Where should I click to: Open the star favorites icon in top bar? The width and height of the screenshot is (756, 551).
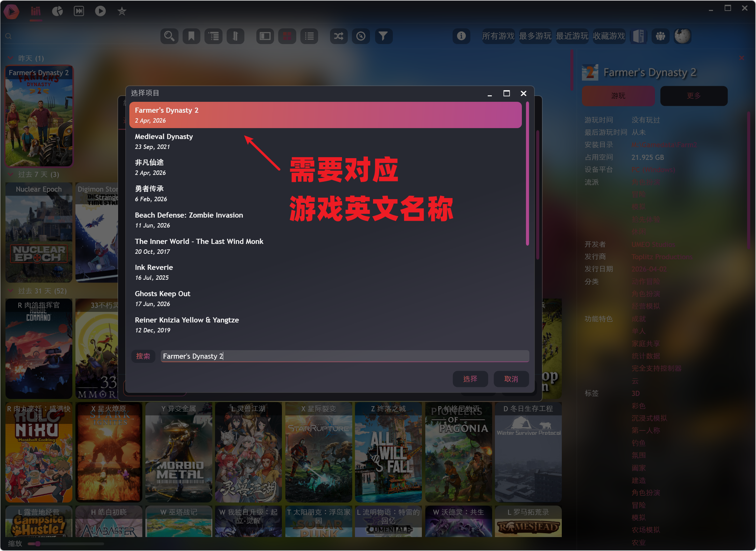coord(122,11)
